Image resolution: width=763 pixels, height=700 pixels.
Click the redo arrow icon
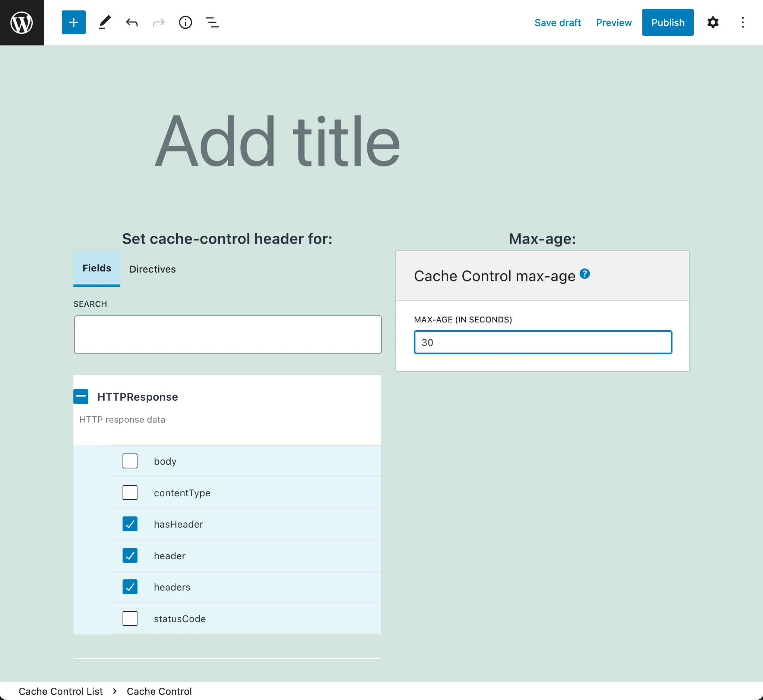coord(158,22)
